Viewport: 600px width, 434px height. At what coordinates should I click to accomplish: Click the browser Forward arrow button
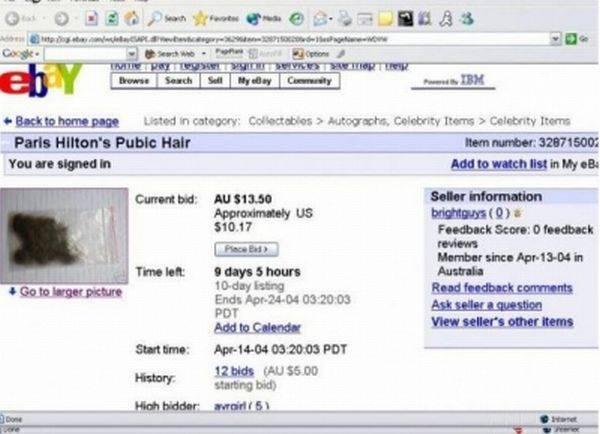(61, 18)
